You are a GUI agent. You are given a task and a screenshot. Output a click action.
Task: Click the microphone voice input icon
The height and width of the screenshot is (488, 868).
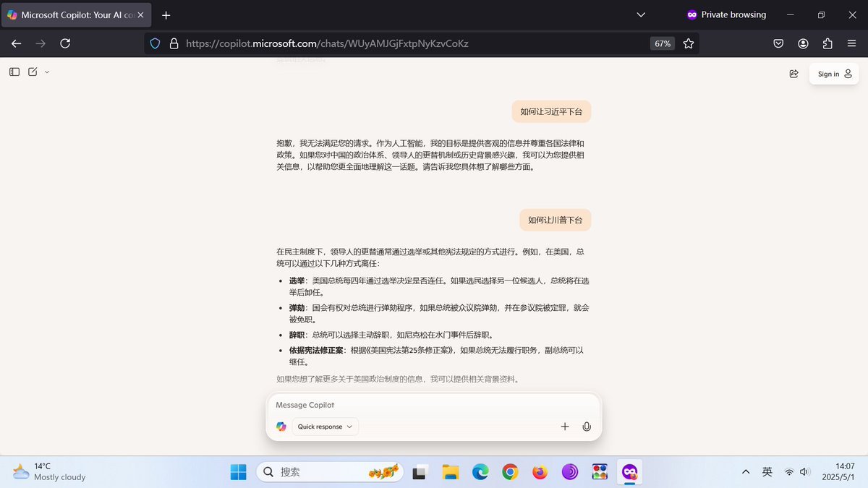coord(587,427)
